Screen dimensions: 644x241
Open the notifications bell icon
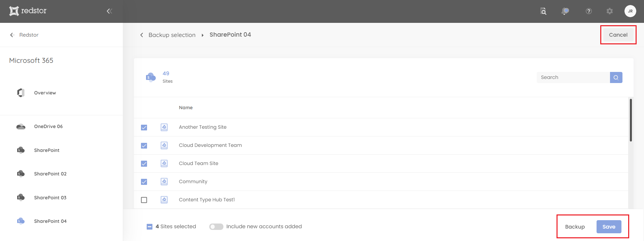[x=565, y=11]
